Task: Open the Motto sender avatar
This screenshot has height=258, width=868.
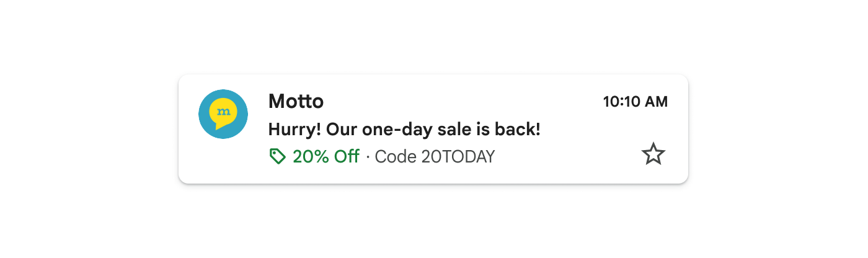Action: coord(223,114)
